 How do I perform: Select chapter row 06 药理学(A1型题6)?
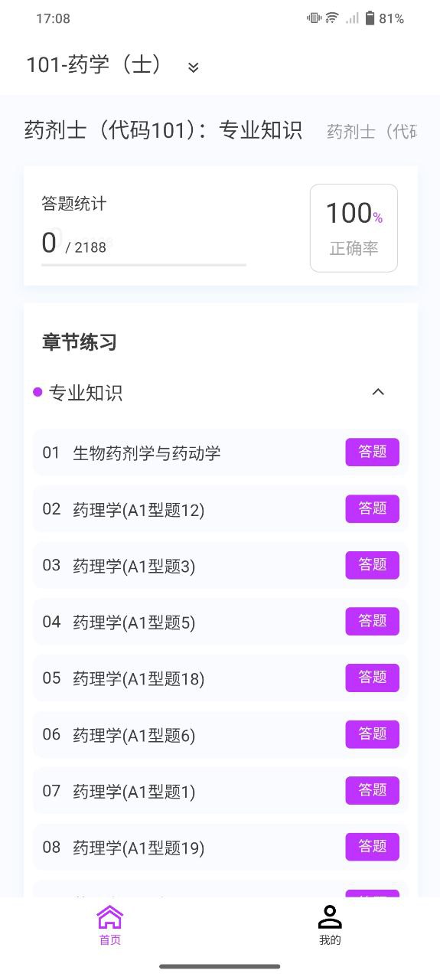pos(220,735)
